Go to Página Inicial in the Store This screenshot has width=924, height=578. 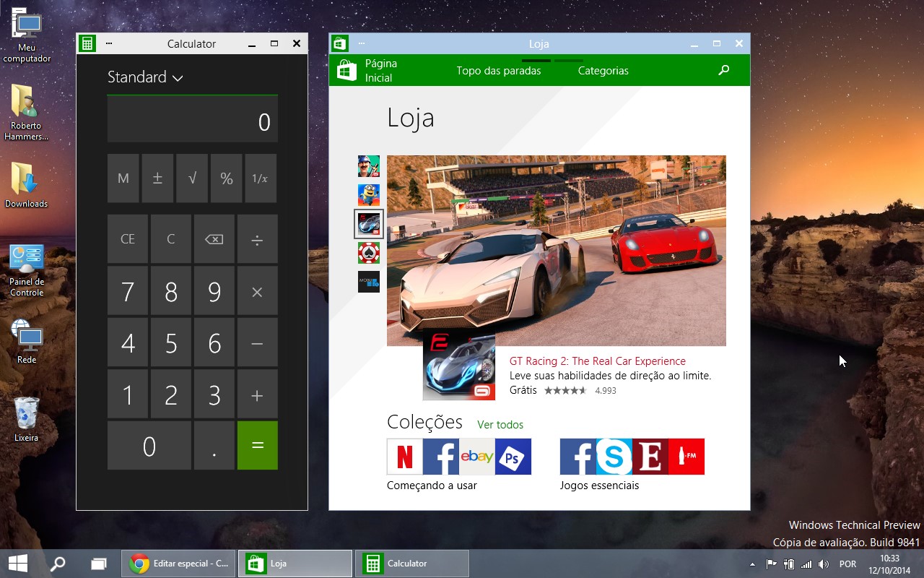381,71
